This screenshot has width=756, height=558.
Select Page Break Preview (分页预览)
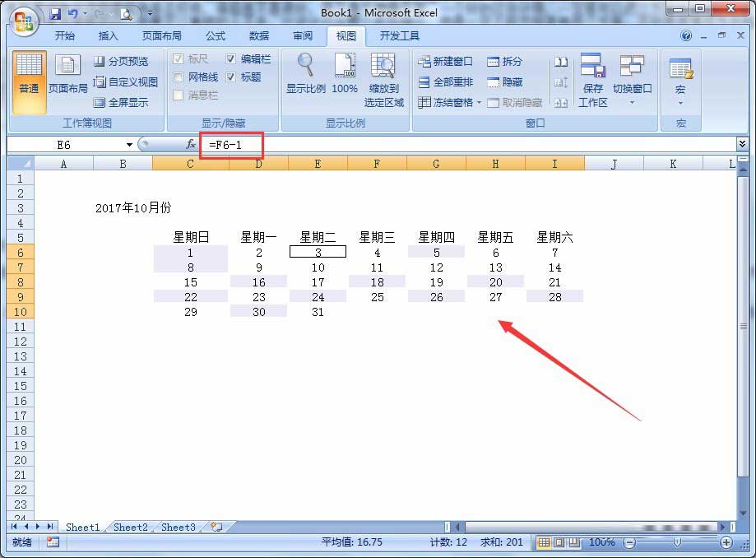click(121, 61)
